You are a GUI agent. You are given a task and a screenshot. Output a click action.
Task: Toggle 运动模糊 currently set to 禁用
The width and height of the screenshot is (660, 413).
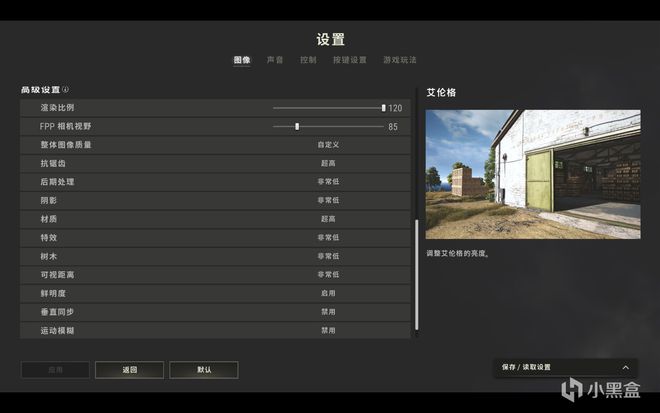tap(328, 330)
